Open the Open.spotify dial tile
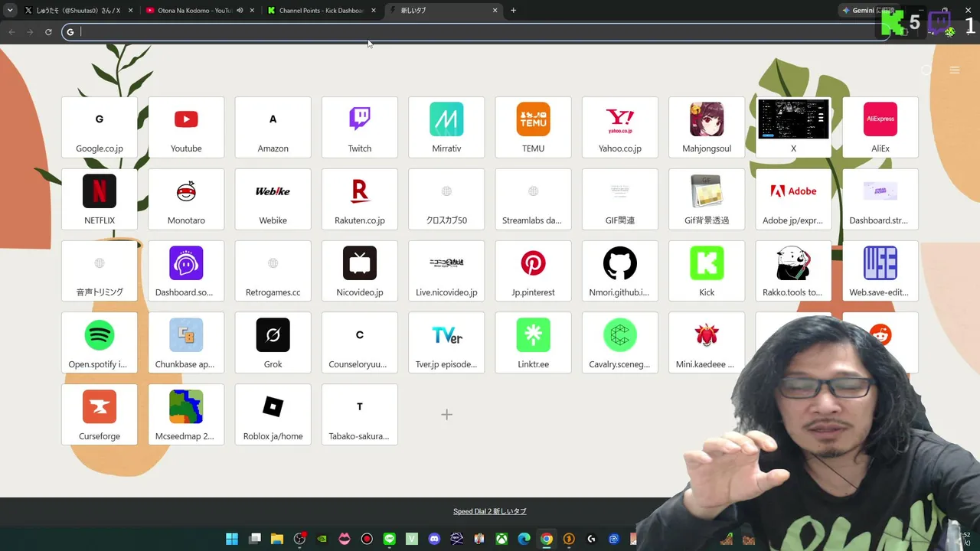This screenshot has width=980, height=551. (100, 343)
